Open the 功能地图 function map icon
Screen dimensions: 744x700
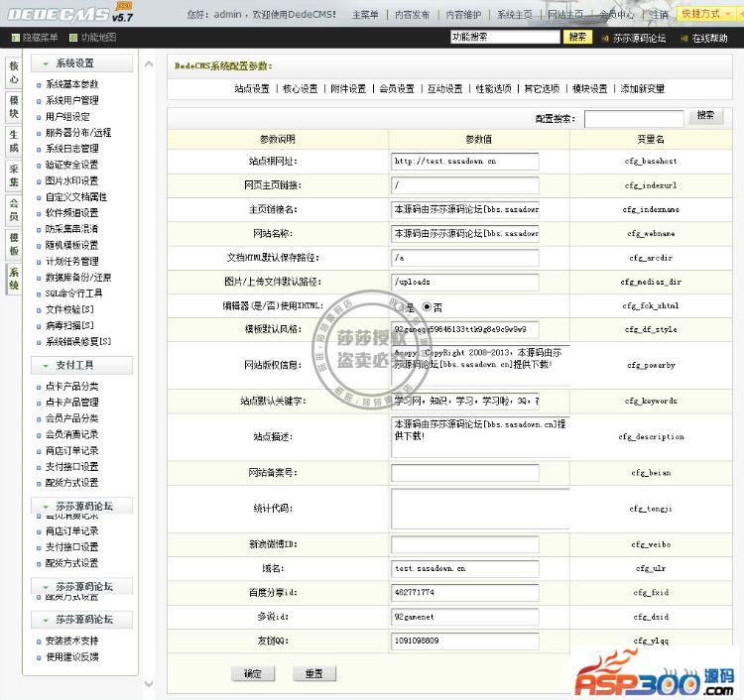[x=73, y=38]
